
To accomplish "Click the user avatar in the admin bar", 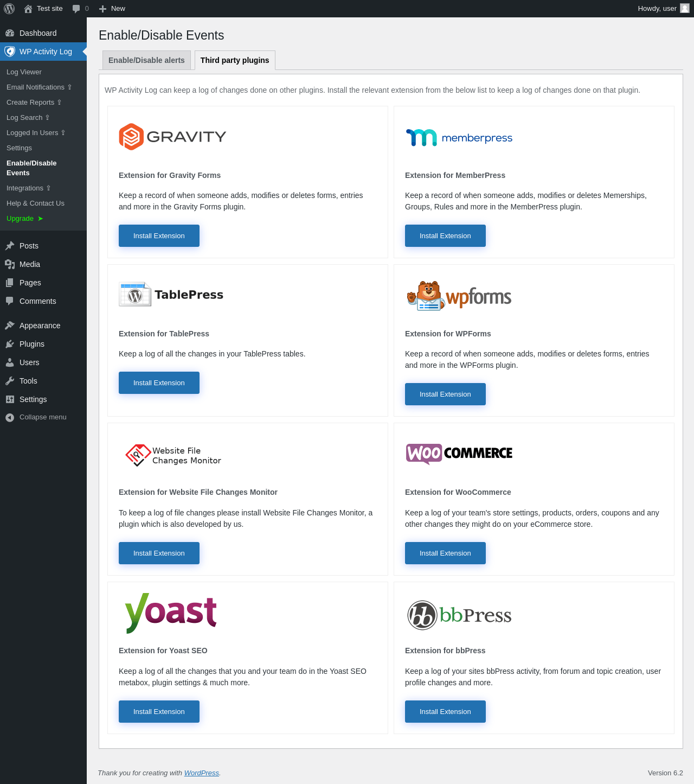I will pos(685,8).
